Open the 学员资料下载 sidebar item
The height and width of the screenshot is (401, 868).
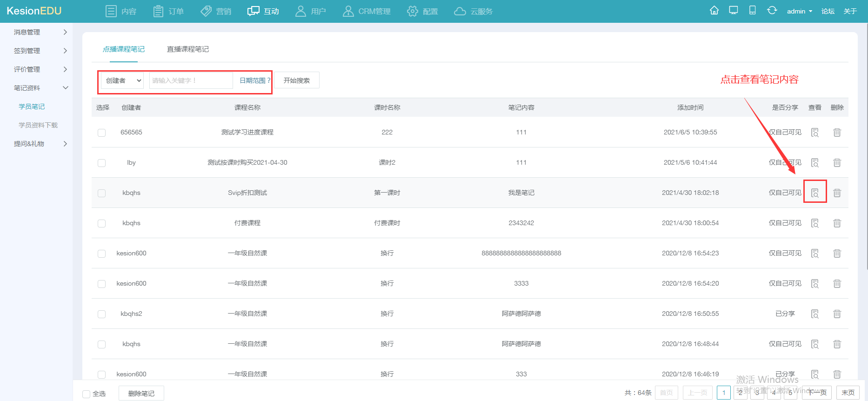tap(38, 125)
